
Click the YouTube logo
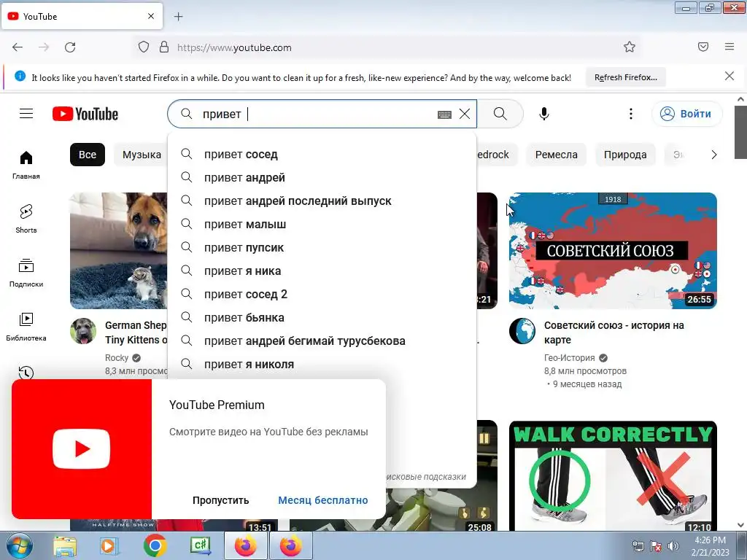tap(85, 114)
